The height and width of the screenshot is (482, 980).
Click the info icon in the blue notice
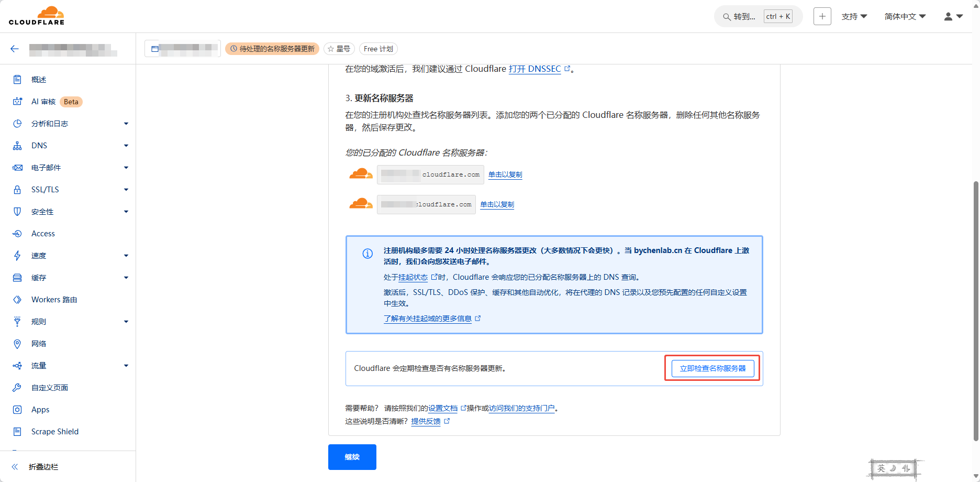tap(368, 254)
